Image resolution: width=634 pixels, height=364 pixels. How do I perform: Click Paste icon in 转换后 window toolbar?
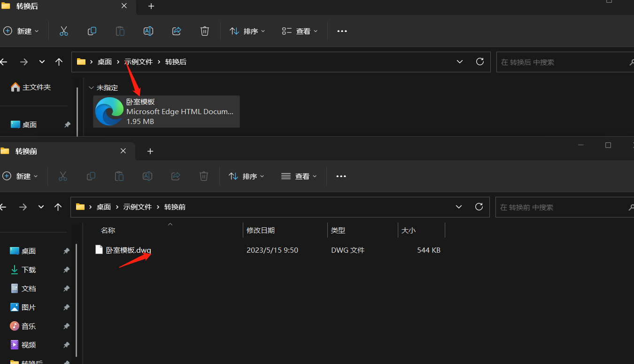[120, 31]
